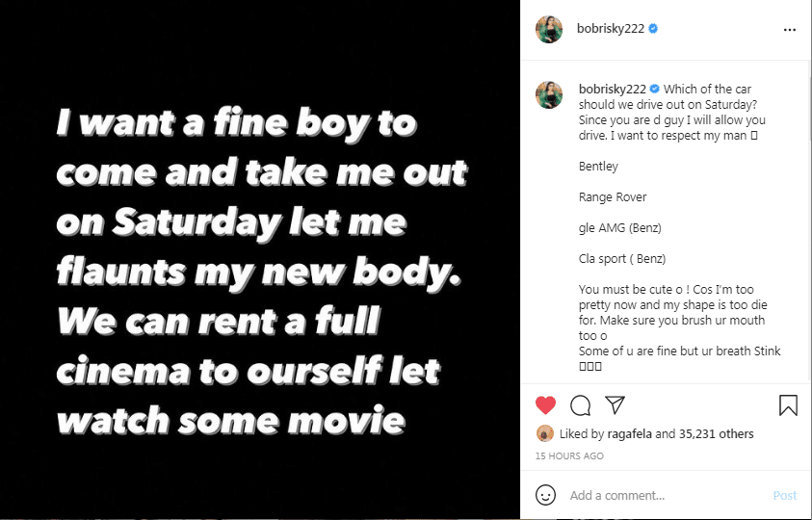Viewport: 812px width, 520px height.
Task: Click the verified badge inside the caption
Action: [655, 89]
